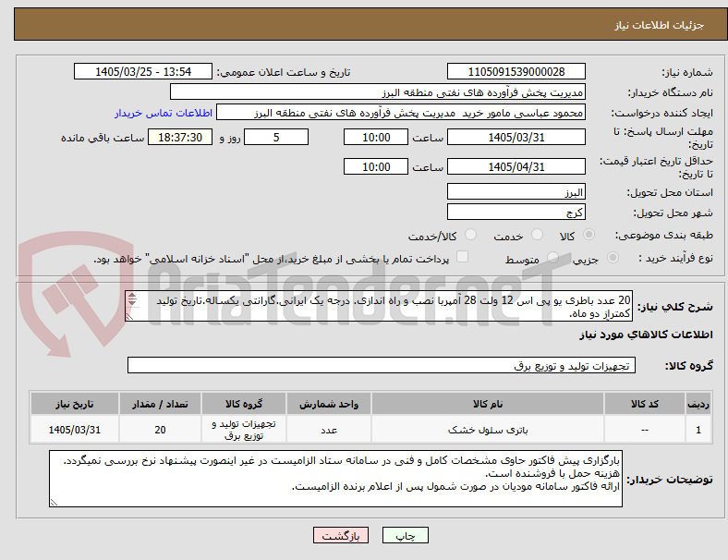
Task: Click table cell باتری سلول خشک
Action: pos(488,430)
